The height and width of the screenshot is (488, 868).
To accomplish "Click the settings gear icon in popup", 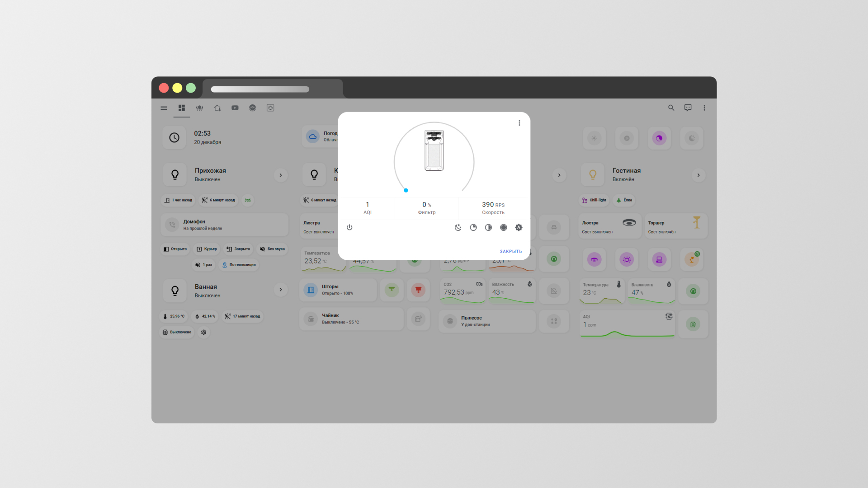I will click(518, 227).
